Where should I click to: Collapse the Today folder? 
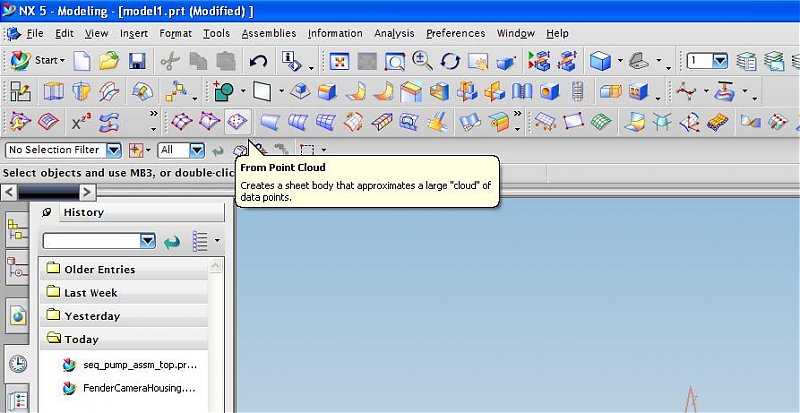click(x=124, y=339)
